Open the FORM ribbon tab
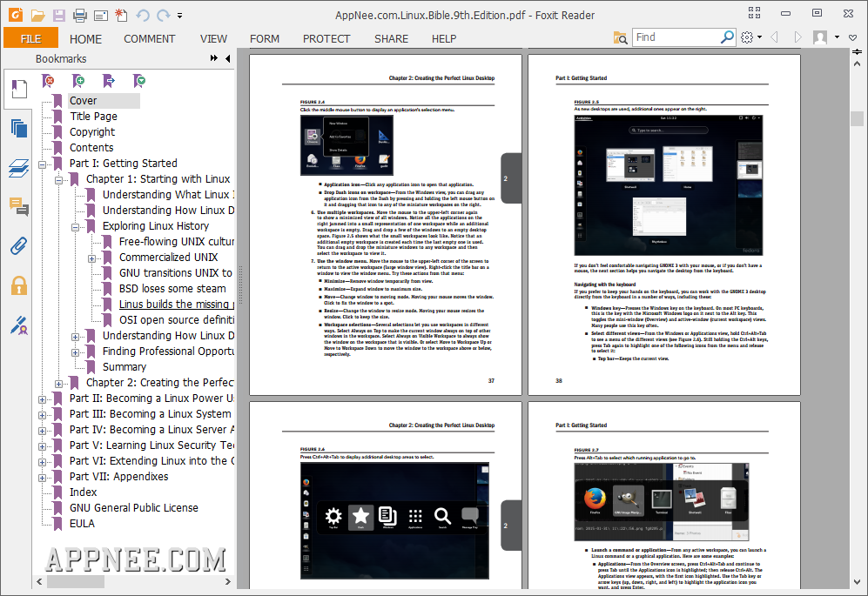The width and height of the screenshot is (868, 596). (265, 39)
